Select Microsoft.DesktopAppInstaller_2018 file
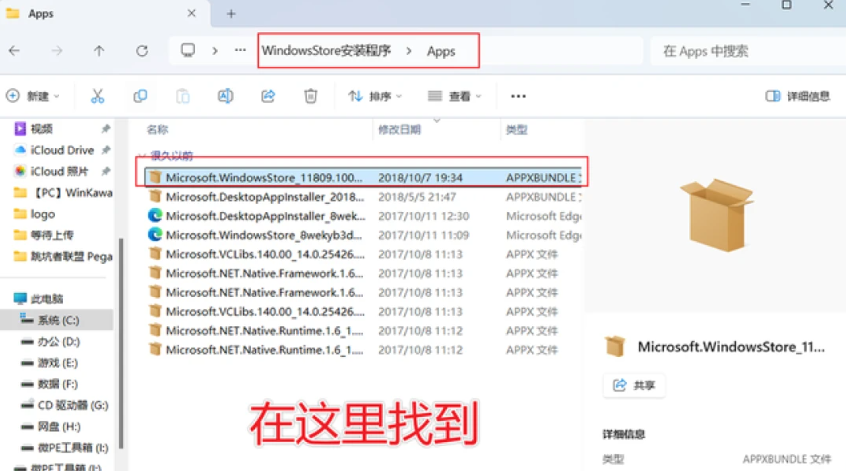This screenshot has width=846, height=471. tap(363, 197)
